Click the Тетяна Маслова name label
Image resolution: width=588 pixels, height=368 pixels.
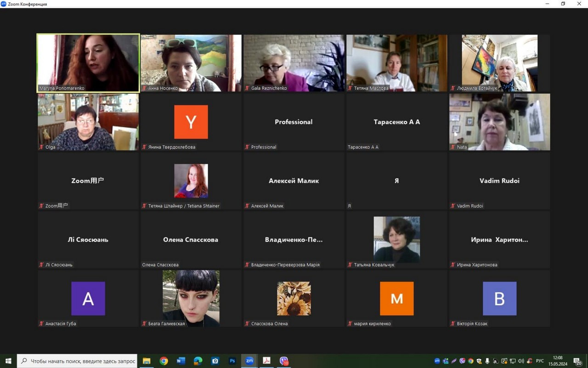(371, 88)
